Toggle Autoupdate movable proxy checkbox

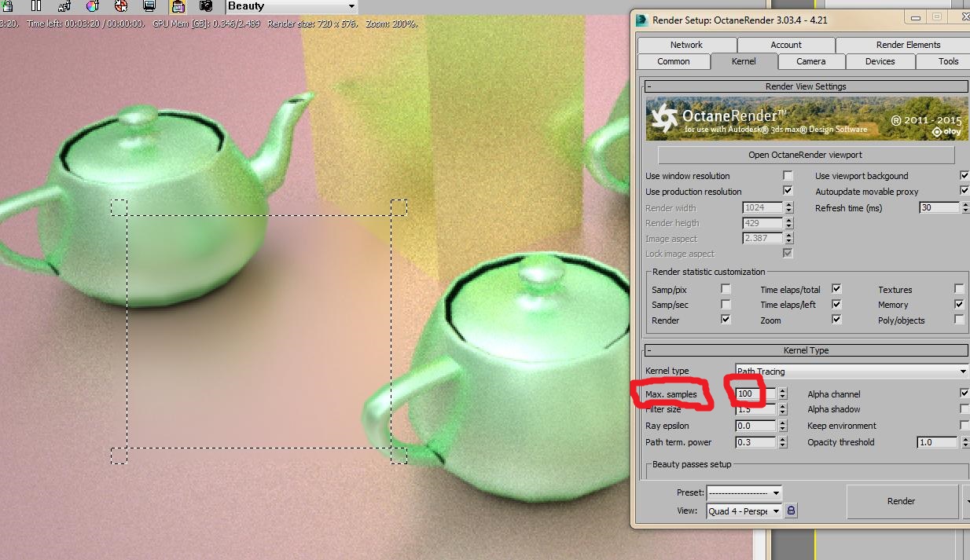[x=964, y=191]
